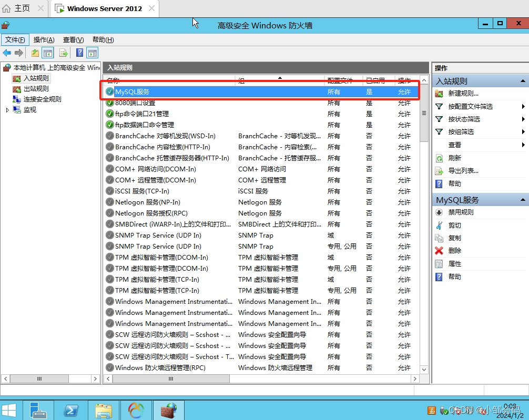Select the COM+ 远程管理(DCOM-In) rule
Image resolution: width=529 pixels, height=420 pixels.
(155, 180)
